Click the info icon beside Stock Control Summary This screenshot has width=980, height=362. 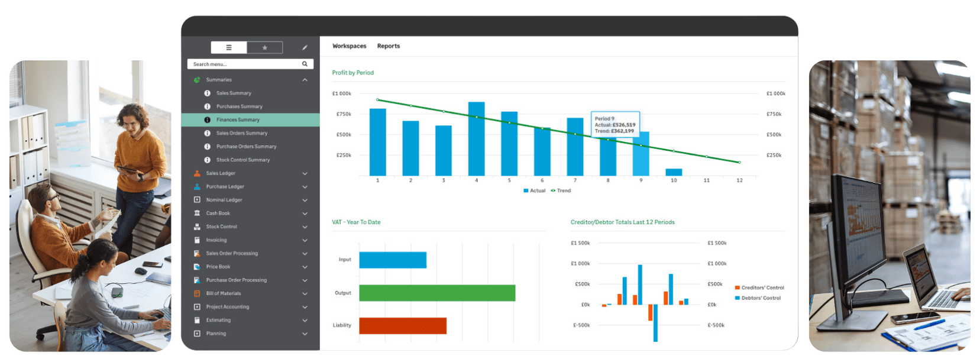click(x=207, y=160)
